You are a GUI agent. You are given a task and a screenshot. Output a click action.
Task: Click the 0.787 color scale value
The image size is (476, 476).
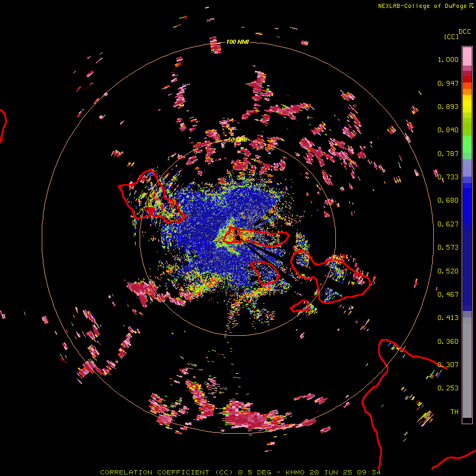coord(448,153)
